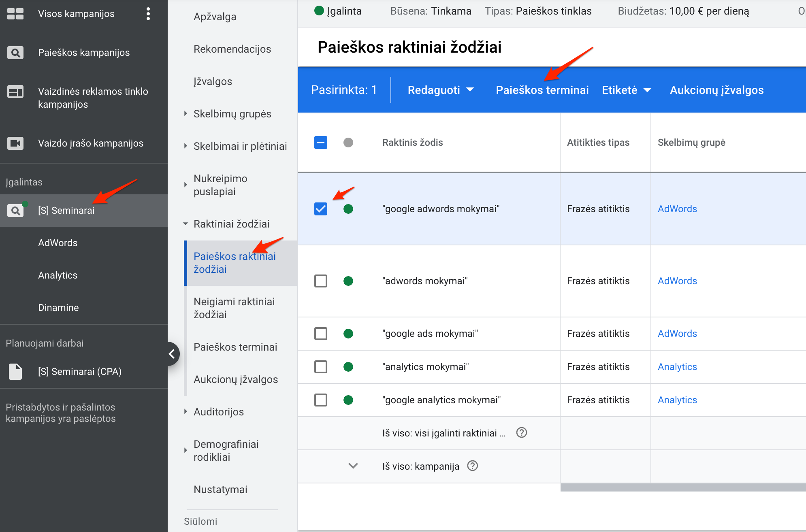
Task: Uncheck the "google adwords mokymai" keyword checkbox
Action: (320, 209)
